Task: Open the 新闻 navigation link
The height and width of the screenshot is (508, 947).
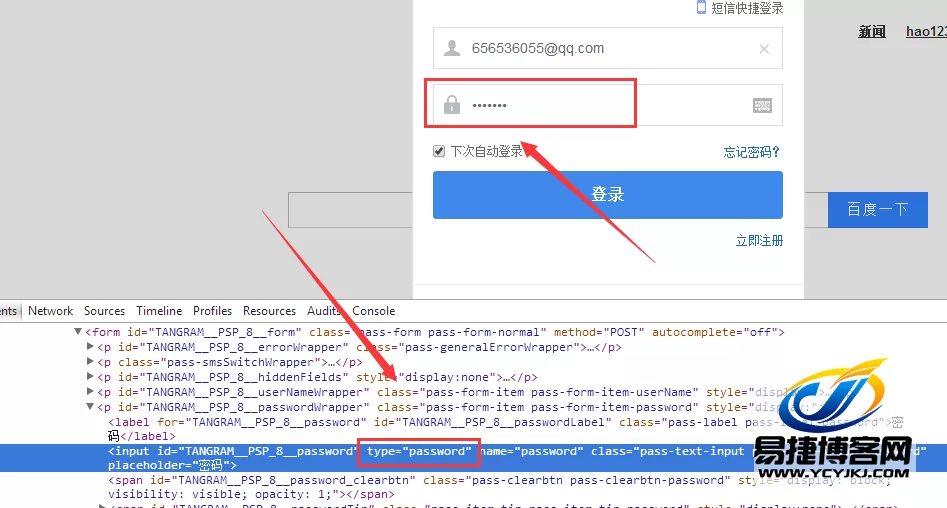Action: coord(872,31)
